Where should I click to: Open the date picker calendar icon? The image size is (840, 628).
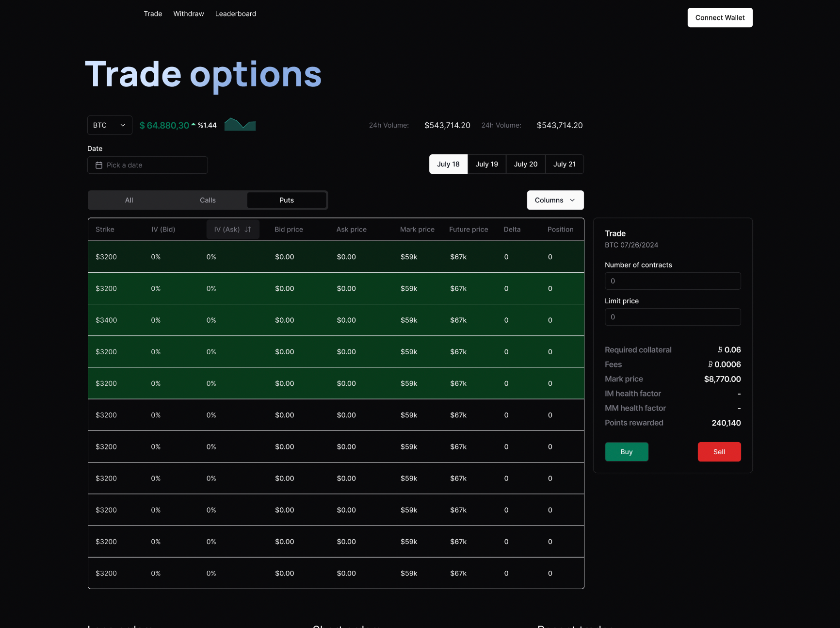99,165
